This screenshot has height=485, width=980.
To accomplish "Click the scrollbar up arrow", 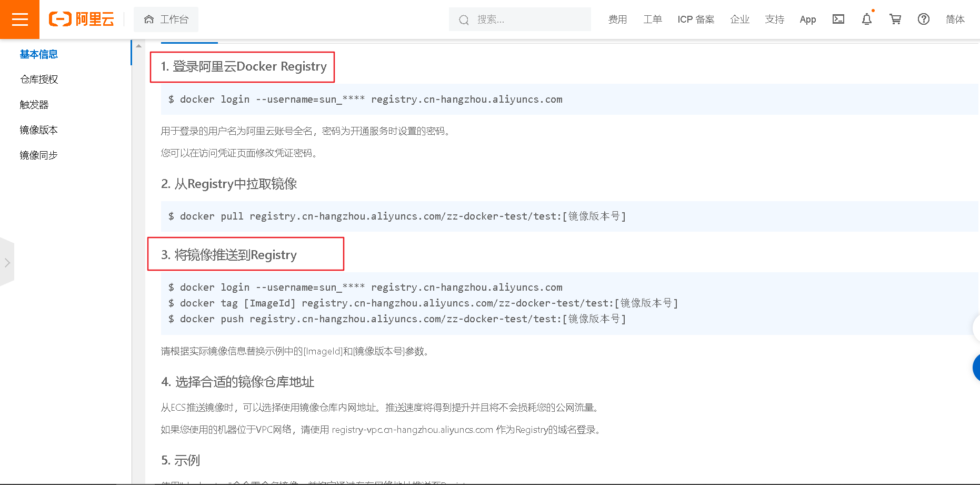I will click(138, 46).
